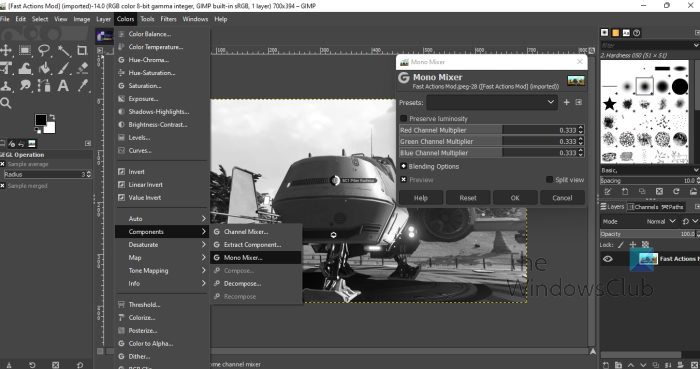
Task: Select the Text tool
Action: click(63, 85)
